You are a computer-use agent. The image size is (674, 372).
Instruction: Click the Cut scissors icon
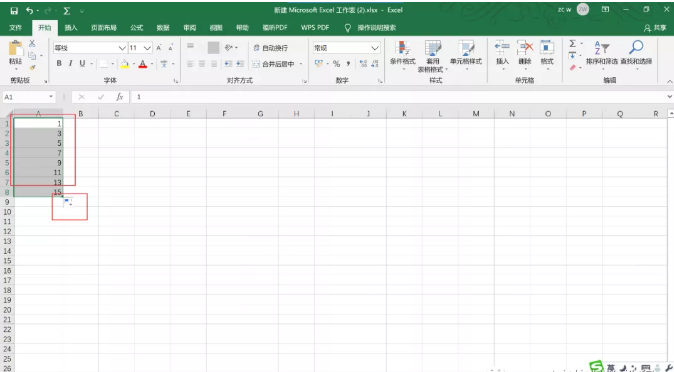point(32,43)
